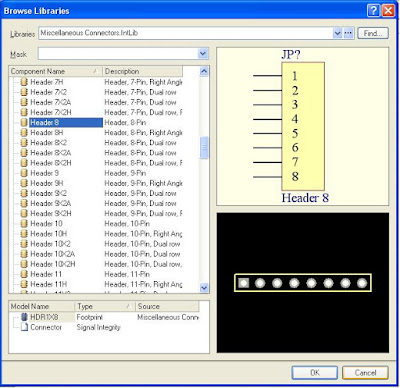
Task: Click the Header 10X2H component icon
Action: coord(24,264)
